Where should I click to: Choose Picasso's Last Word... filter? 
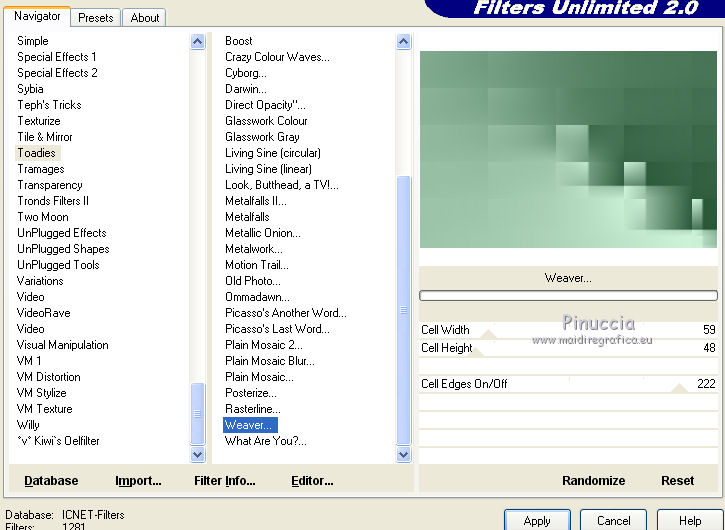tap(277, 329)
